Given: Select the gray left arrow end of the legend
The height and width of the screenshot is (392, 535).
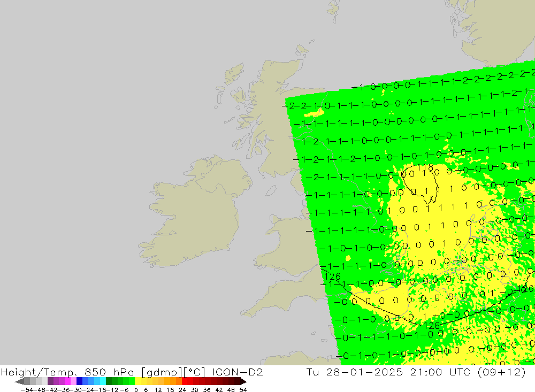Looking at the screenshot, I should 19,381.
